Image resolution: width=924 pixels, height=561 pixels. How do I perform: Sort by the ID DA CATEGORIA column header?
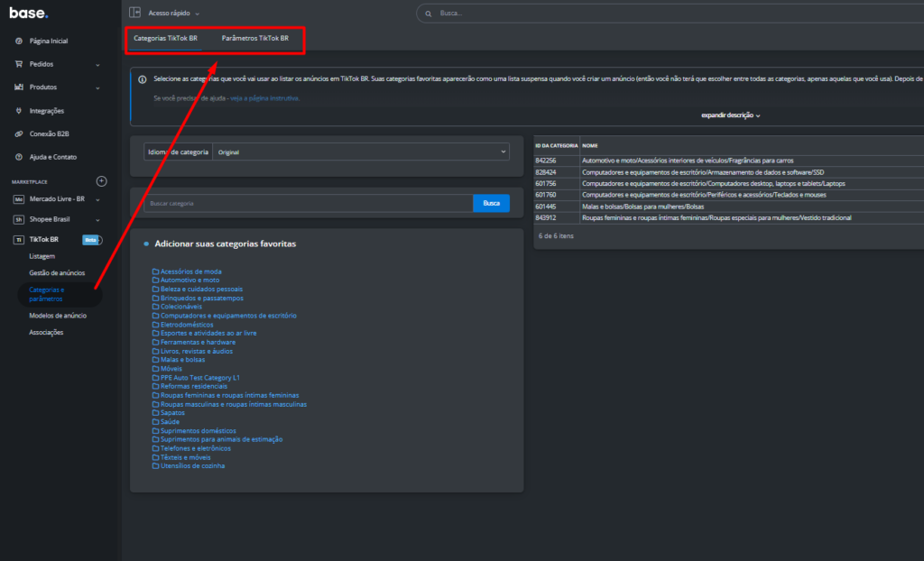(x=556, y=145)
